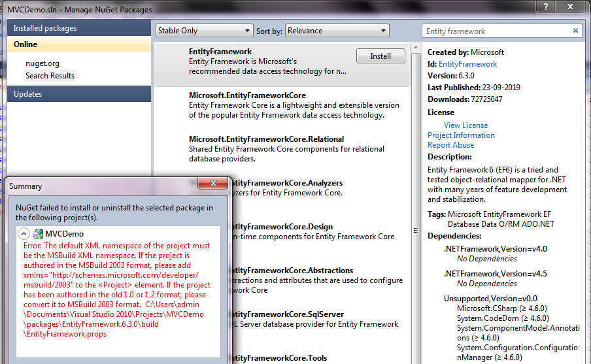Viewport: 591px width, 364px height.
Task: Click the MVCDemo project icon
Action: coord(38,234)
